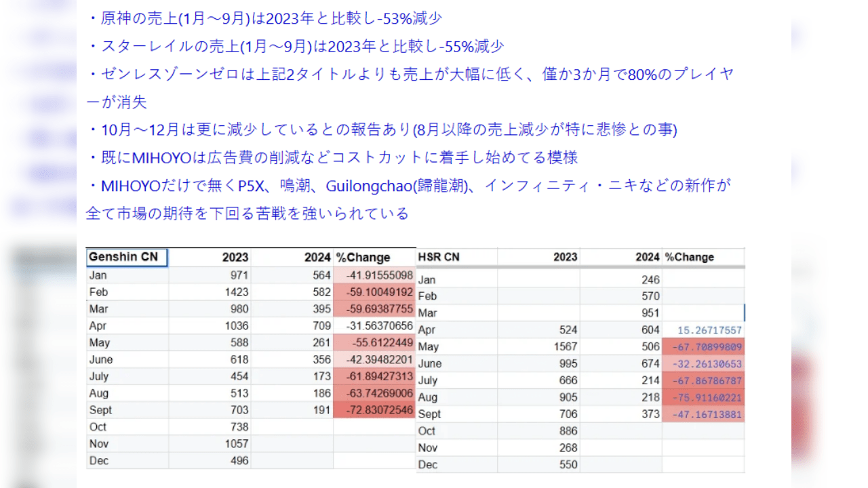The height and width of the screenshot is (488, 868).
Task: Click the bullet line about 原神の売上 -53%減少
Action: (x=265, y=18)
